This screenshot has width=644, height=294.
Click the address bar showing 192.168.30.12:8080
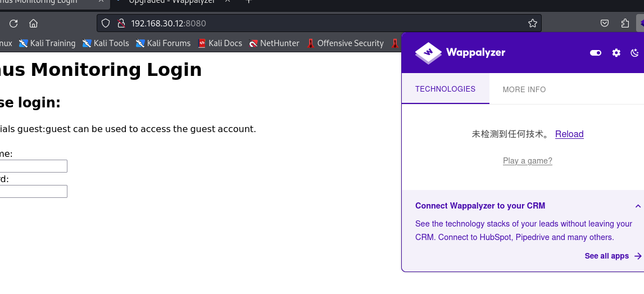click(319, 24)
